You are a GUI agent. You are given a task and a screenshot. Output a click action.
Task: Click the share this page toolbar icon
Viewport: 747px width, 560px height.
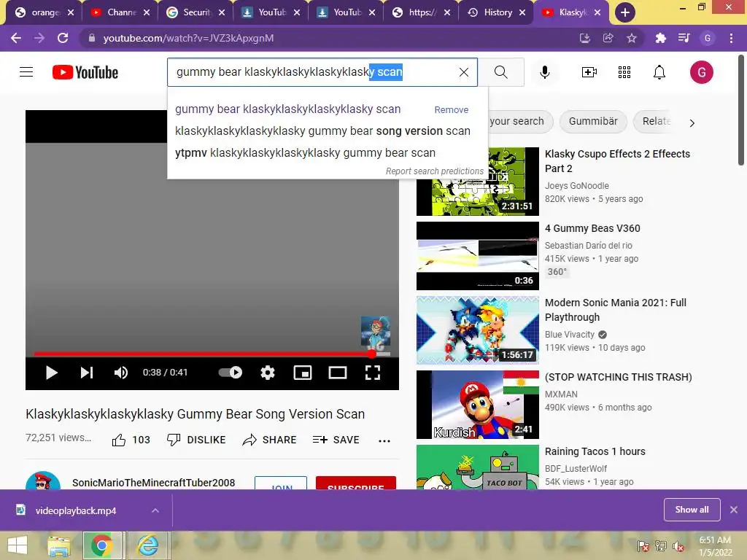[608, 38]
